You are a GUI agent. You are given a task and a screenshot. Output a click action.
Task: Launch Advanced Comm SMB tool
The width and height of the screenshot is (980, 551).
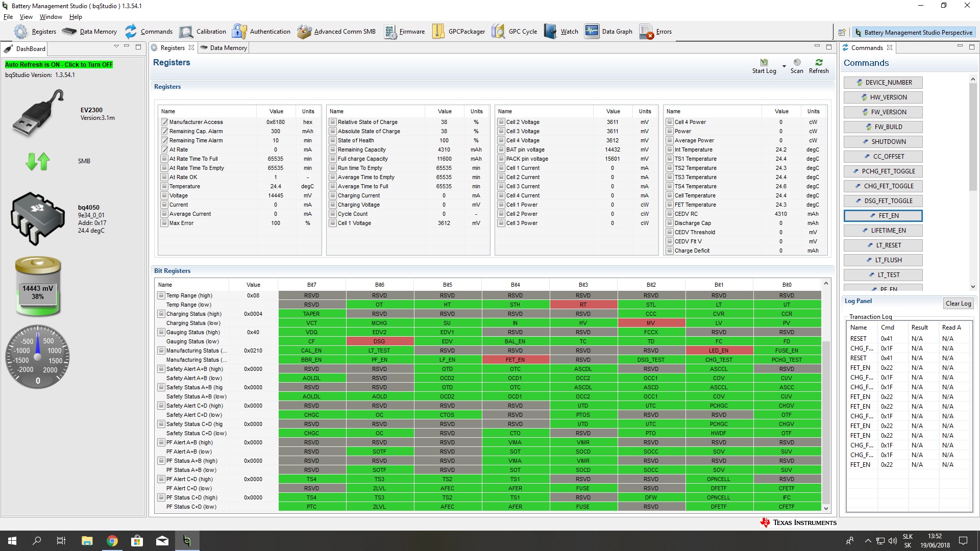click(x=304, y=32)
